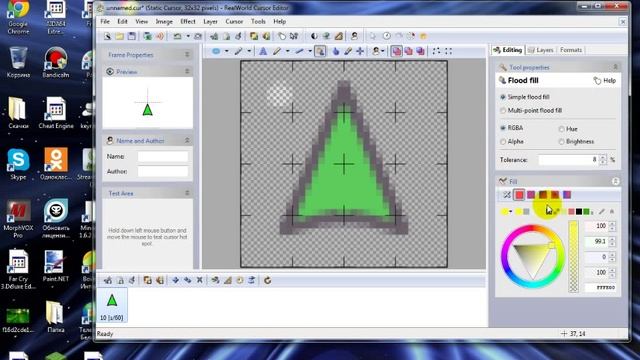Screen dimensions: 640x360
Task: Collapse the Tool properties panel
Action: pyautogui.click(x=615, y=67)
